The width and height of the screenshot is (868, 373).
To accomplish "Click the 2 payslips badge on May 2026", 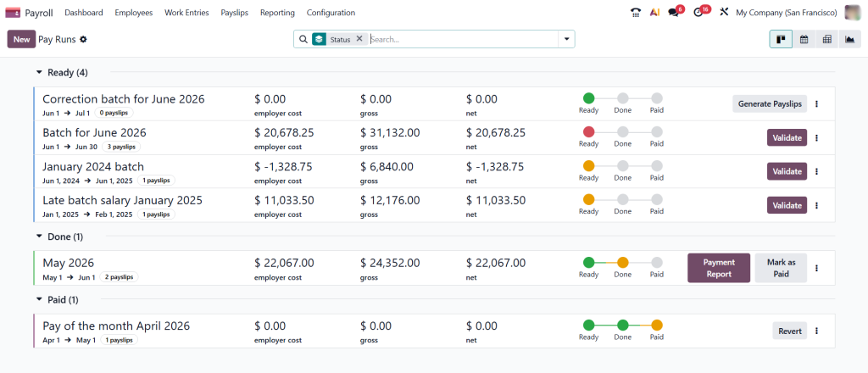I will 119,276.
